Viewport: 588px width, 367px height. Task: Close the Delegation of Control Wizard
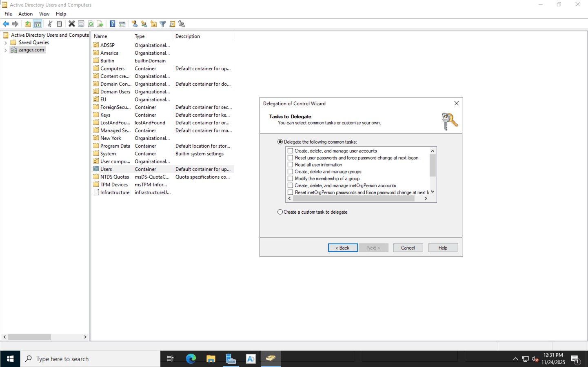pyautogui.click(x=457, y=104)
